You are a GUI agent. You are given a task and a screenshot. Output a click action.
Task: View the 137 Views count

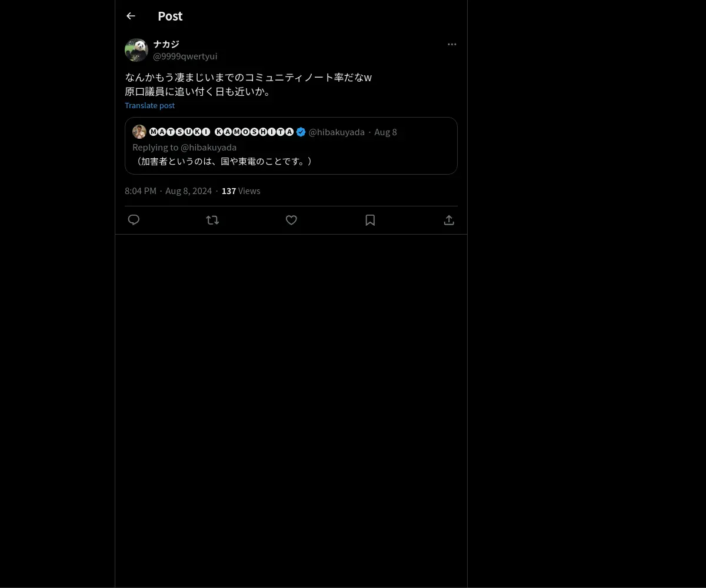[x=241, y=191]
